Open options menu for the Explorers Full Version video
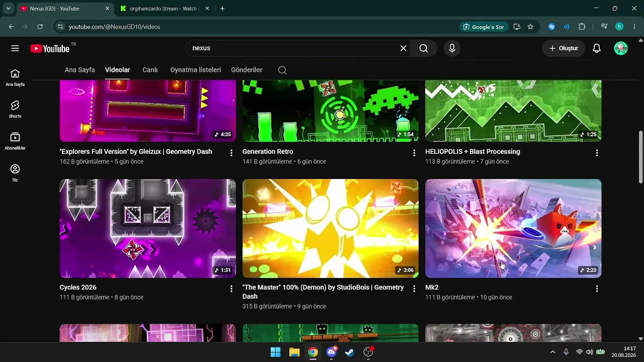 [x=231, y=152]
